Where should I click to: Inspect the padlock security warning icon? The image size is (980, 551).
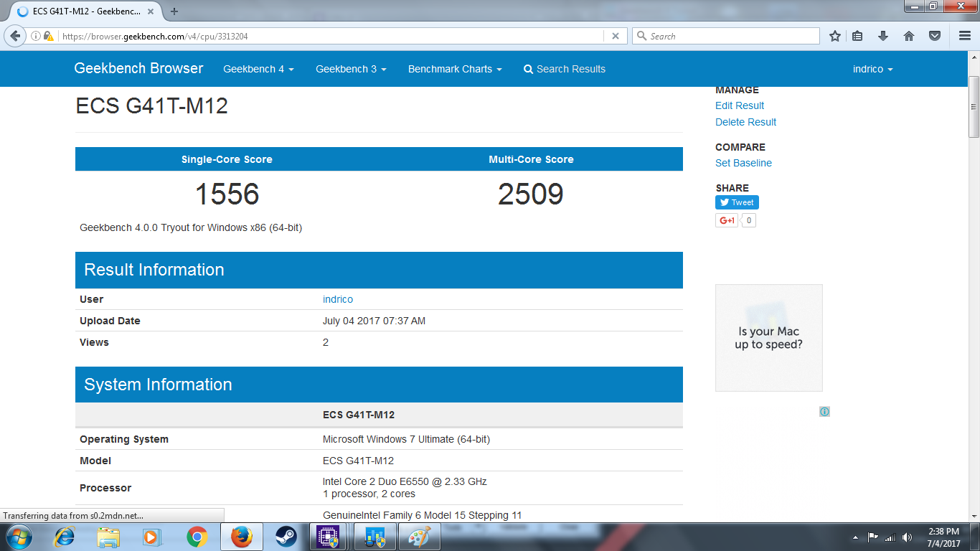coord(48,36)
